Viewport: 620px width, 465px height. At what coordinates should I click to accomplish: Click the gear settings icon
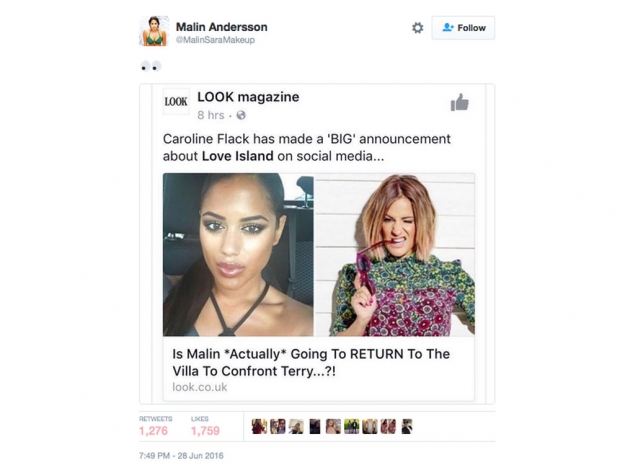coord(418,28)
